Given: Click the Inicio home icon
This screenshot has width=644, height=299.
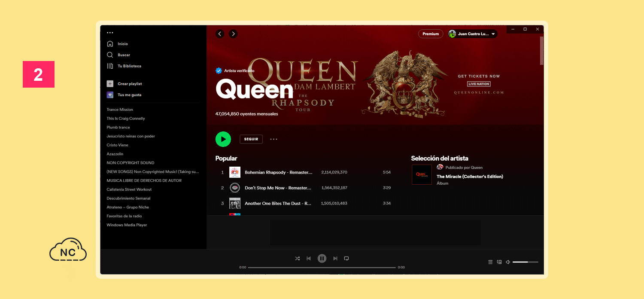Looking at the screenshot, I should tap(110, 44).
